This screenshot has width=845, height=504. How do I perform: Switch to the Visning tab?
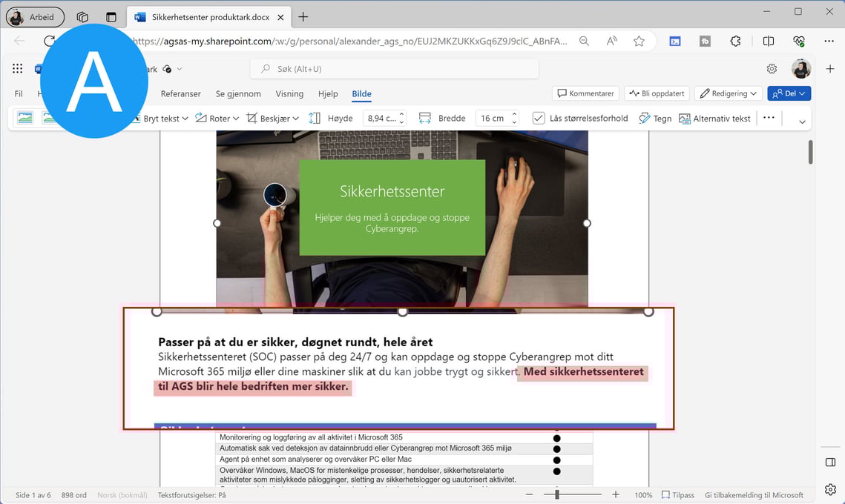(289, 94)
